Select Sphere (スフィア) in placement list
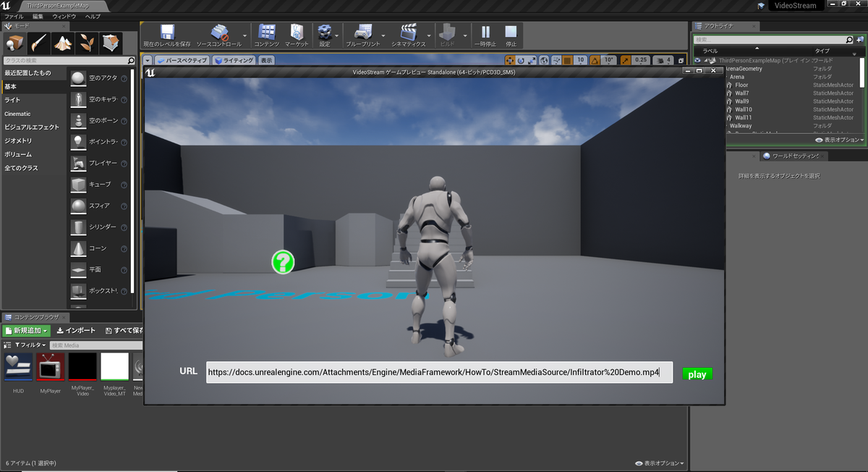Viewport: 868px width, 472px height. 99,206
